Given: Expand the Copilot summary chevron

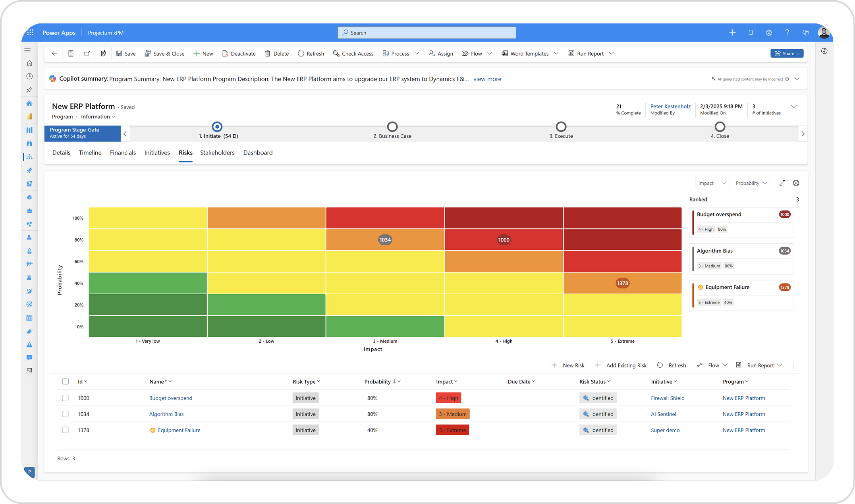Looking at the screenshot, I should pos(797,79).
